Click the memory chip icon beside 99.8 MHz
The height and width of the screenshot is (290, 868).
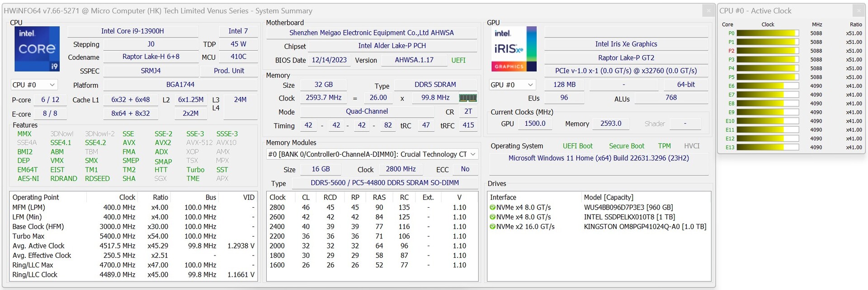point(467,98)
